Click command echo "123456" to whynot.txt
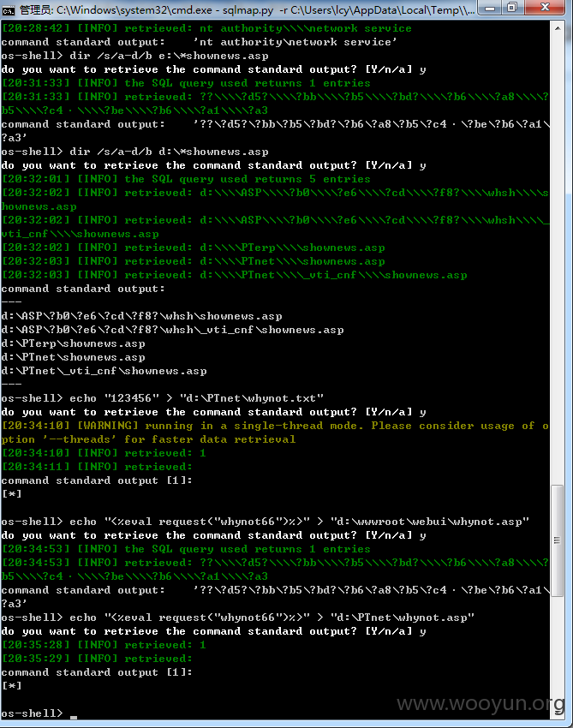The height and width of the screenshot is (728, 573). click(196, 398)
